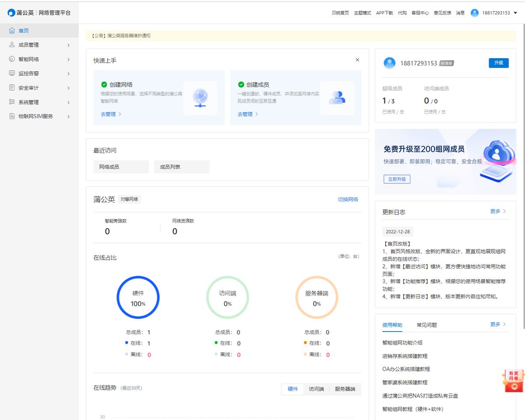Click the 物联网SIM服务 card icon

[12, 116]
